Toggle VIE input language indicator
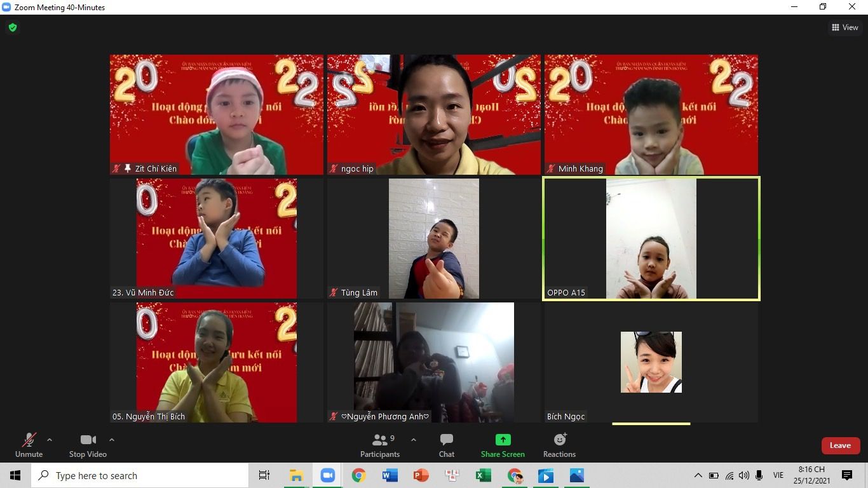The height and width of the screenshot is (488, 868). click(x=778, y=475)
